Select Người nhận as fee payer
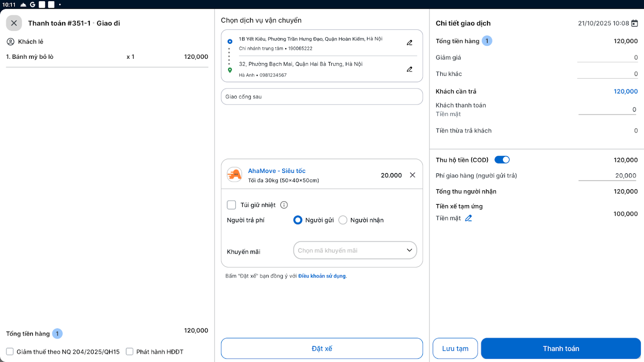 coord(343,220)
